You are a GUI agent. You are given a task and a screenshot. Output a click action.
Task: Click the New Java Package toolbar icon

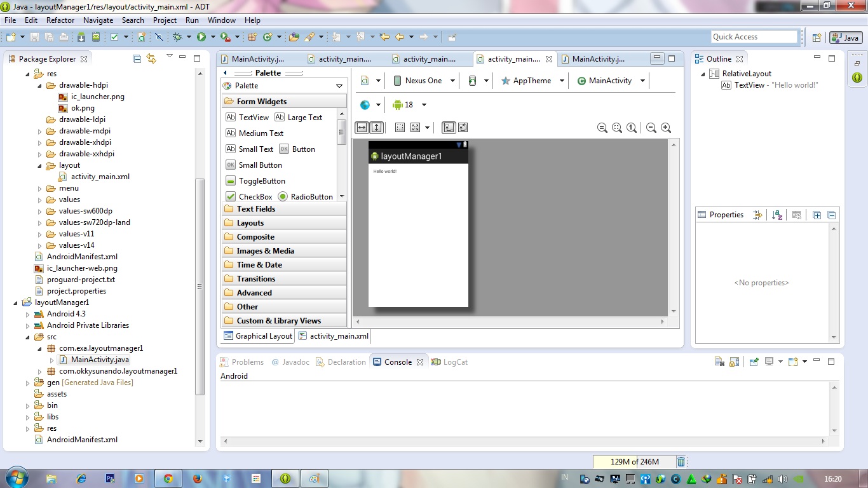coord(252,37)
